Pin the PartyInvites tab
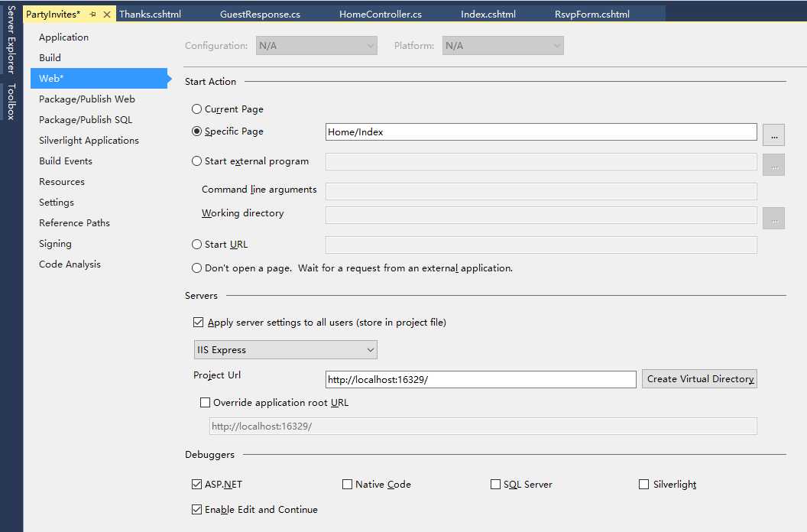The image size is (807, 532). (92, 15)
